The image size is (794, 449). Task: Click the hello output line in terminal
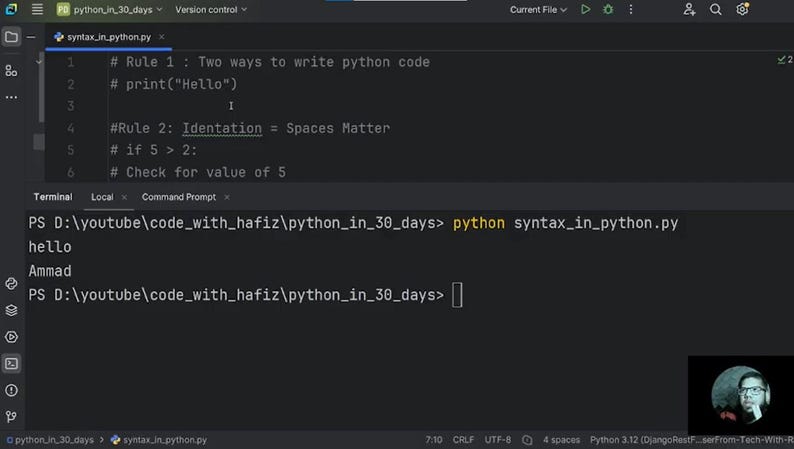pyautogui.click(x=50, y=247)
